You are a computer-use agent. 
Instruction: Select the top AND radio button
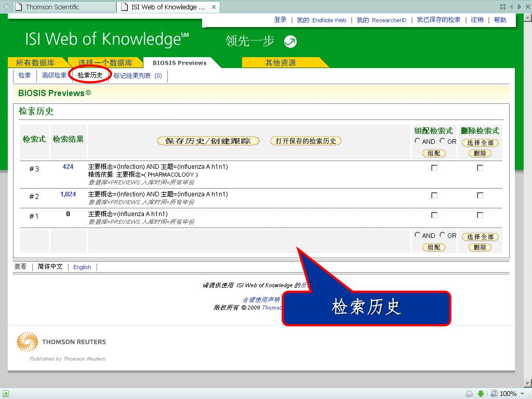417,140
